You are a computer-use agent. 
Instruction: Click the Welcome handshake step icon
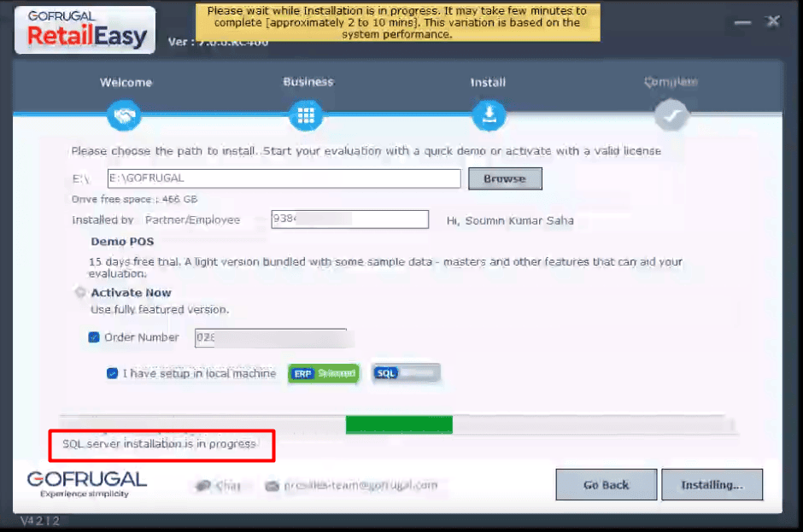point(125,115)
